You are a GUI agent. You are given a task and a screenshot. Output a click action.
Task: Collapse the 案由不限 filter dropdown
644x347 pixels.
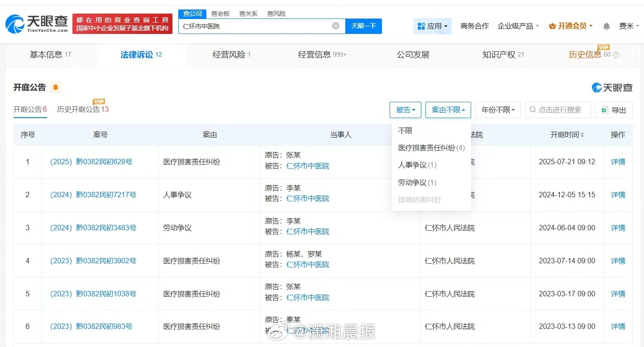point(448,110)
